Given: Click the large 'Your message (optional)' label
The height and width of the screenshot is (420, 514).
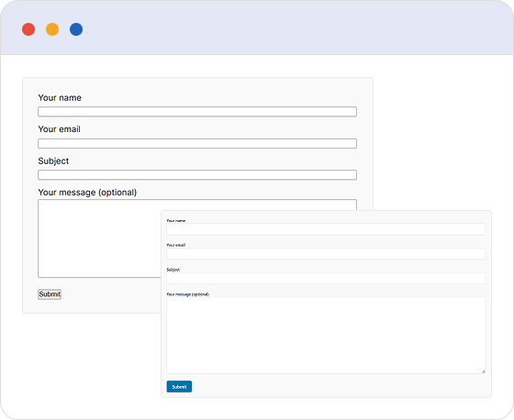Looking at the screenshot, I should [87, 193].
